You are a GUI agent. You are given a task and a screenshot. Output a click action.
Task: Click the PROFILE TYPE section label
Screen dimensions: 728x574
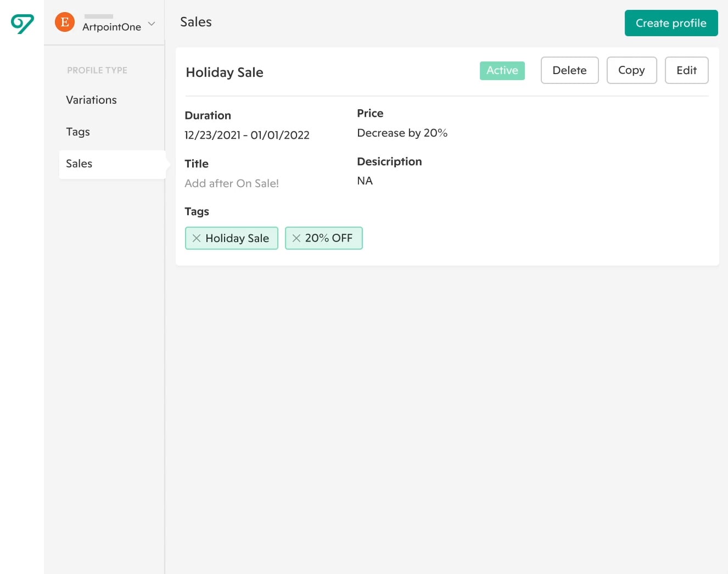pyautogui.click(x=97, y=70)
